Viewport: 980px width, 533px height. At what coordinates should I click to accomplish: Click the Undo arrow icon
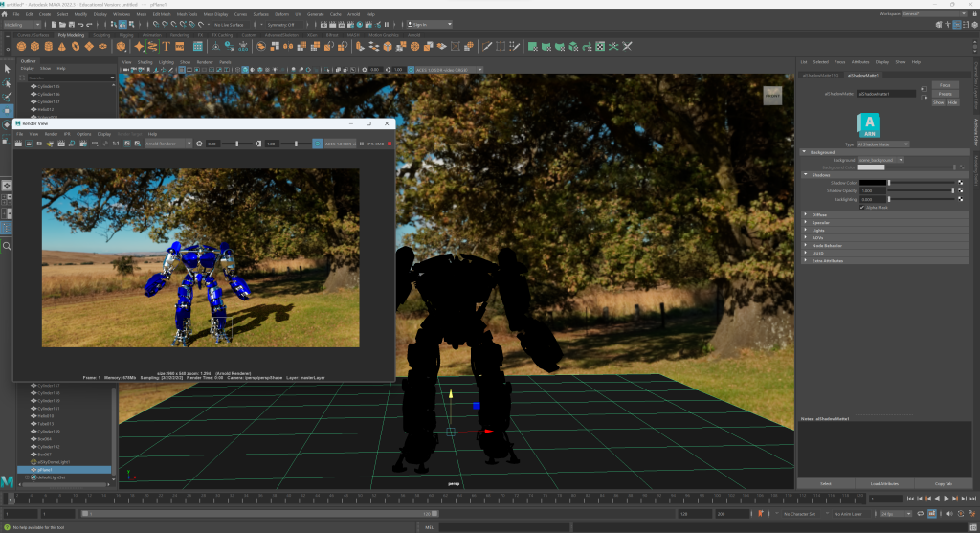[x=80, y=24]
